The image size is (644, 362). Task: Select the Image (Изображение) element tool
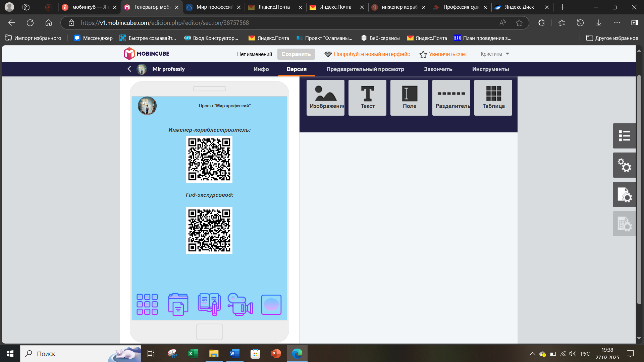tap(325, 98)
